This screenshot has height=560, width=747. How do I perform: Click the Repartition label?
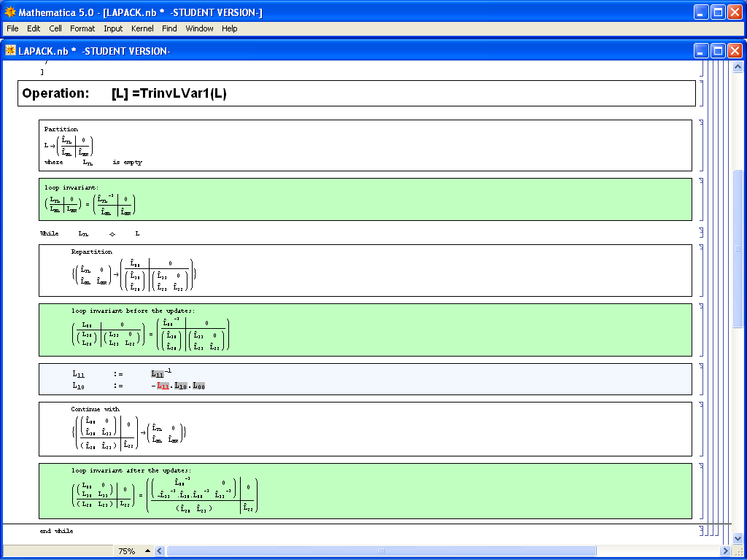[91, 252]
